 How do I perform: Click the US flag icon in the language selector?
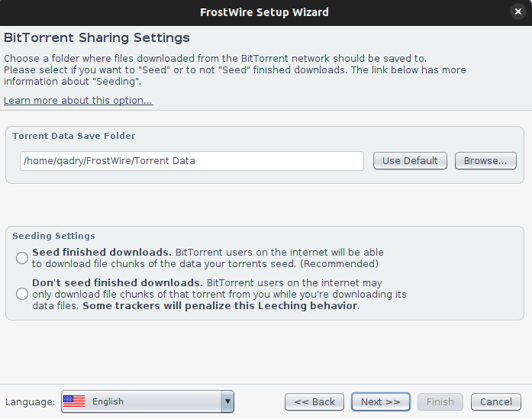pos(74,401)
